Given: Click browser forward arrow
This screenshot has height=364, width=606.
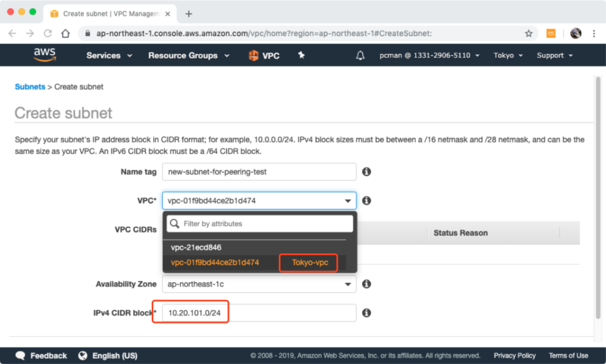Looking at the screenshot, I should pyautogui.click(x=30, y=33).
